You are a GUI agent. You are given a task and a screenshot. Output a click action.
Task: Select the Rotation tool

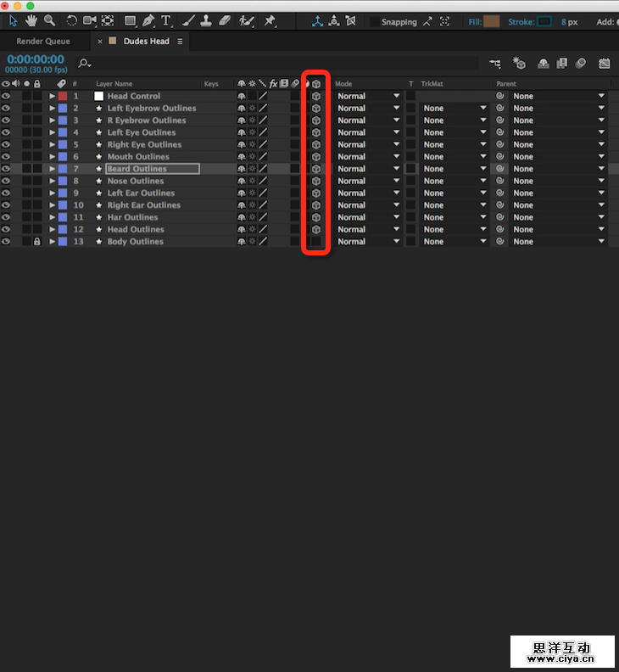pyautogui.click(x=71, y=20)
